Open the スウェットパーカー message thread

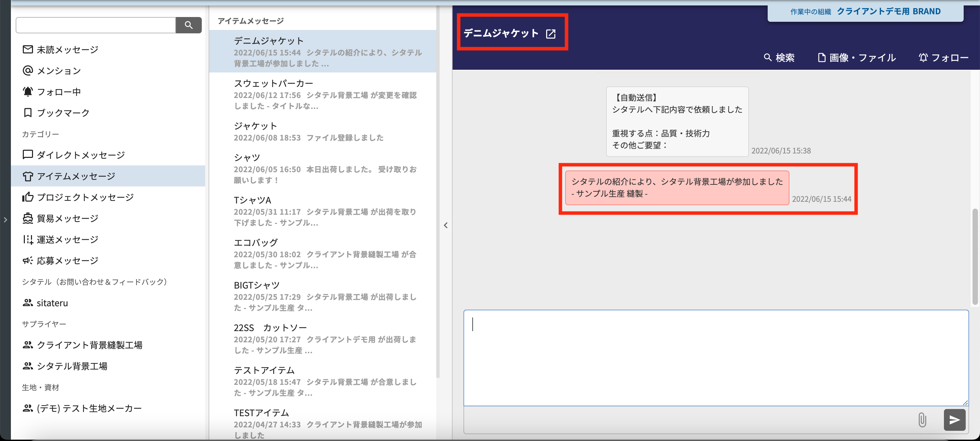click(x=323, y=94)
